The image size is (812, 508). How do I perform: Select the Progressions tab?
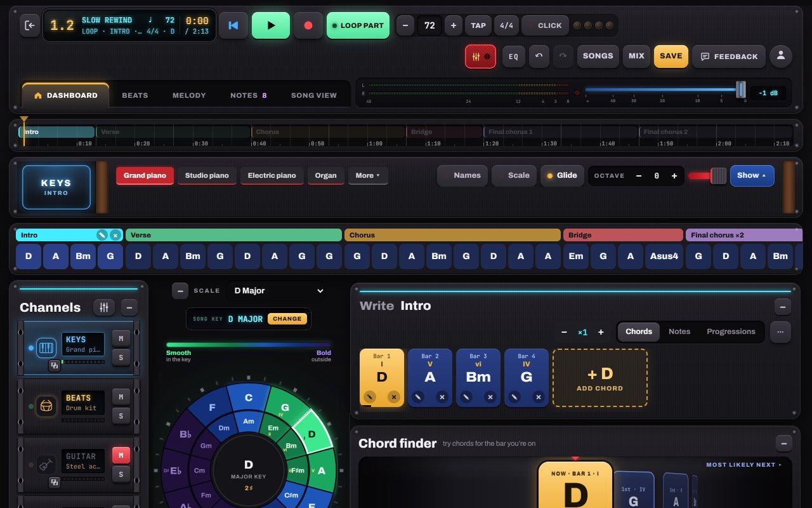[x=731, y=331]
